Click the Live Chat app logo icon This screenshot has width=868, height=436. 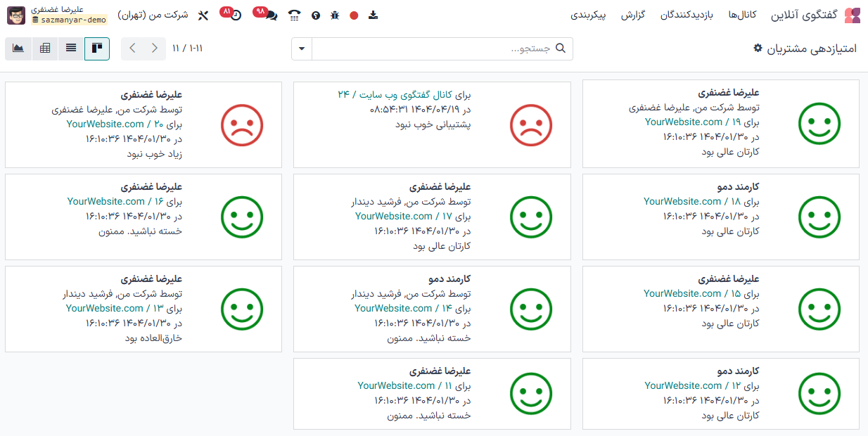click(x=852, y=15)
